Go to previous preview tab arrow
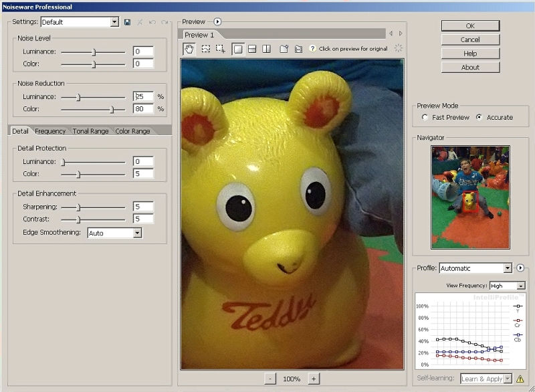 [391, 33]
